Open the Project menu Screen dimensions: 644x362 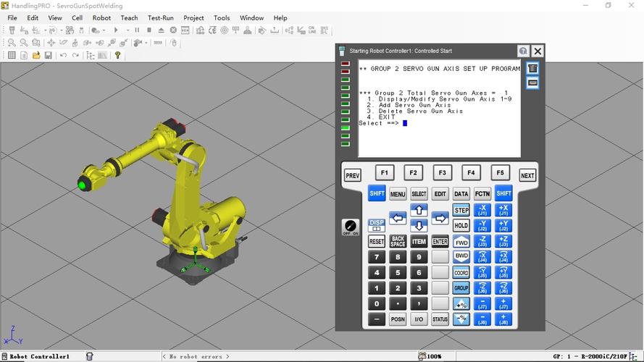(x=193, y=17)
